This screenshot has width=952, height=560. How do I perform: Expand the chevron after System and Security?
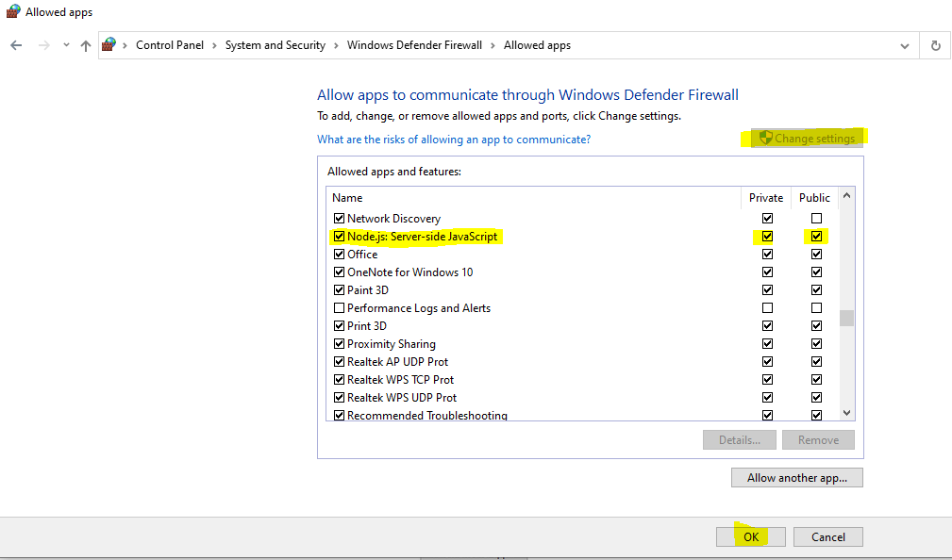click(x=336, y=45)
